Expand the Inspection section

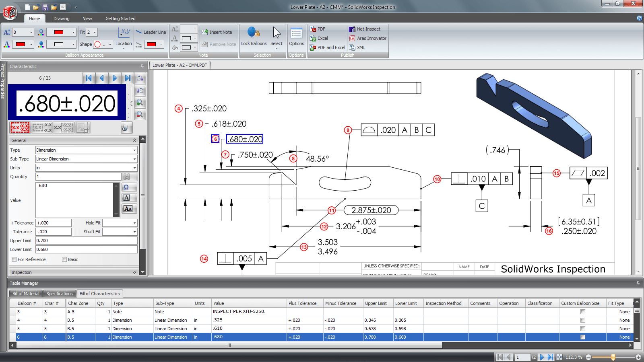134,272
